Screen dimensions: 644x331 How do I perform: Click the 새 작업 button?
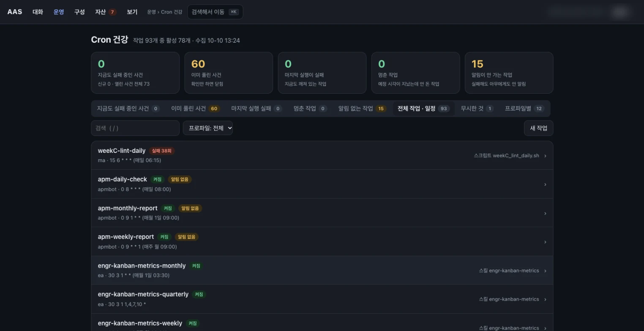538,128
